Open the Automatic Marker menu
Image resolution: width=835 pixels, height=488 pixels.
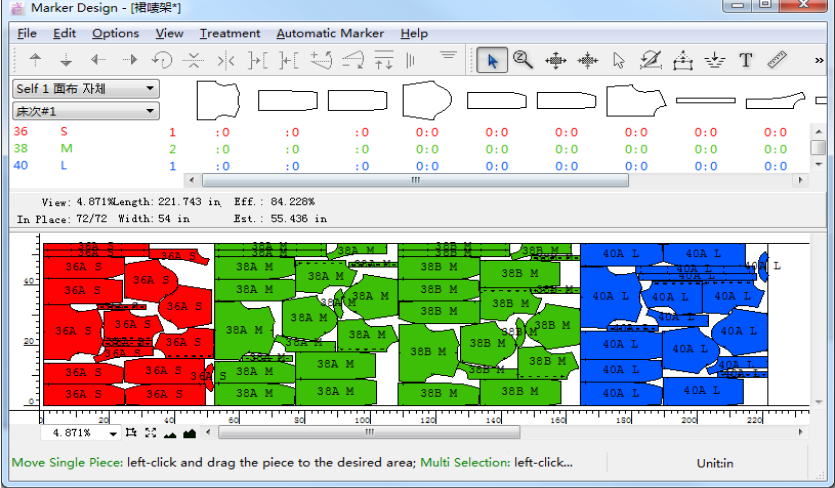point(330,33)
